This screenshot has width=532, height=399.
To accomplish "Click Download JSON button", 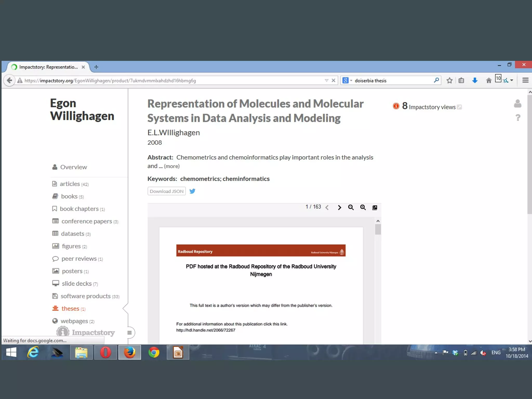I will click(x=167, y=191).
